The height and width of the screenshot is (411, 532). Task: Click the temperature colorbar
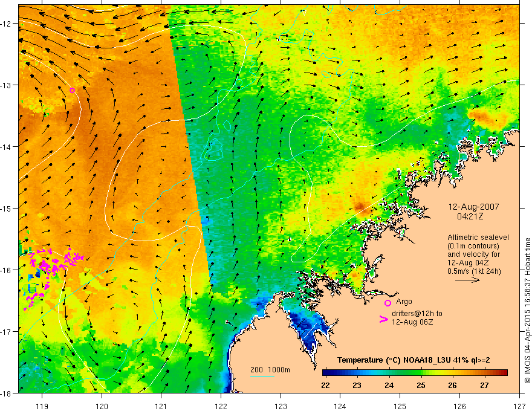pos(415,373)
